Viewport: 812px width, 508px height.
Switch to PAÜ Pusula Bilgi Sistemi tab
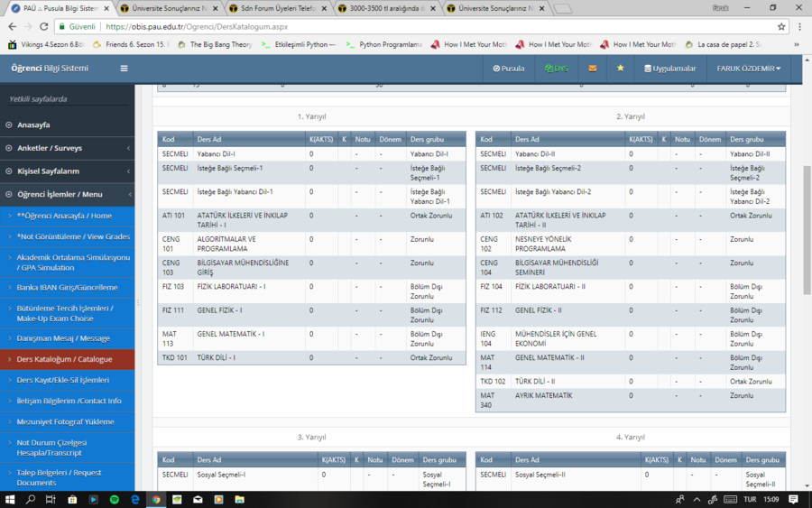(60, 8)
